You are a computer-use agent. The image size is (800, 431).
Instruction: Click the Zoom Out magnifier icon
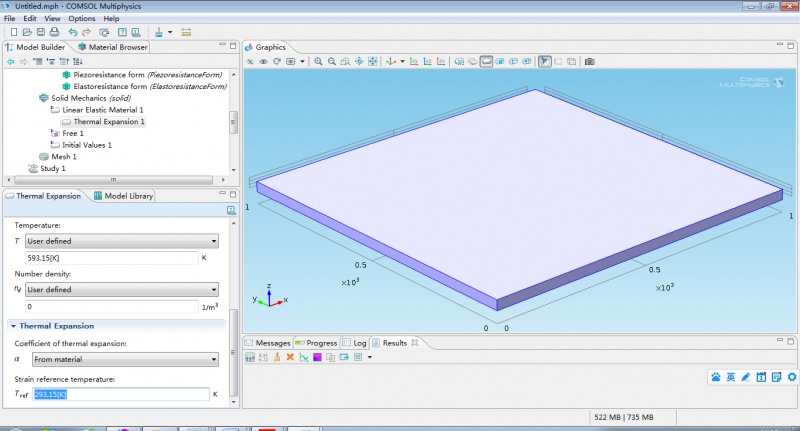[x=332, y=62]
